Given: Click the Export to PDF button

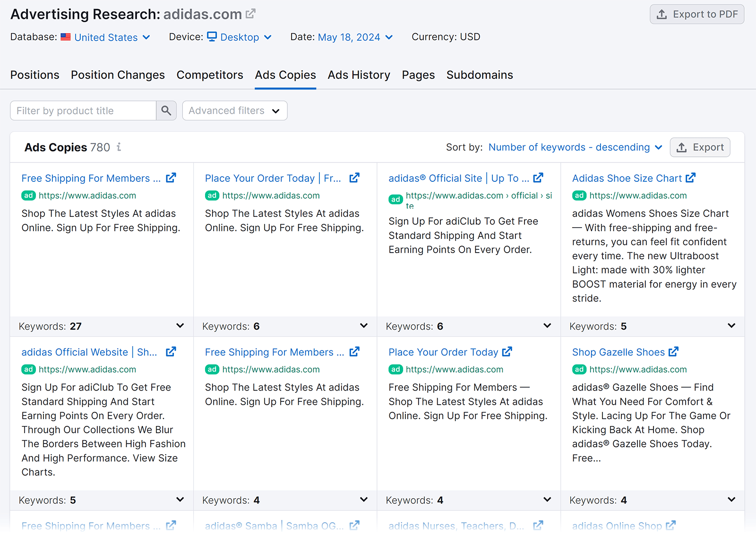Looking at the screenshot, I should tap(696, 14).
